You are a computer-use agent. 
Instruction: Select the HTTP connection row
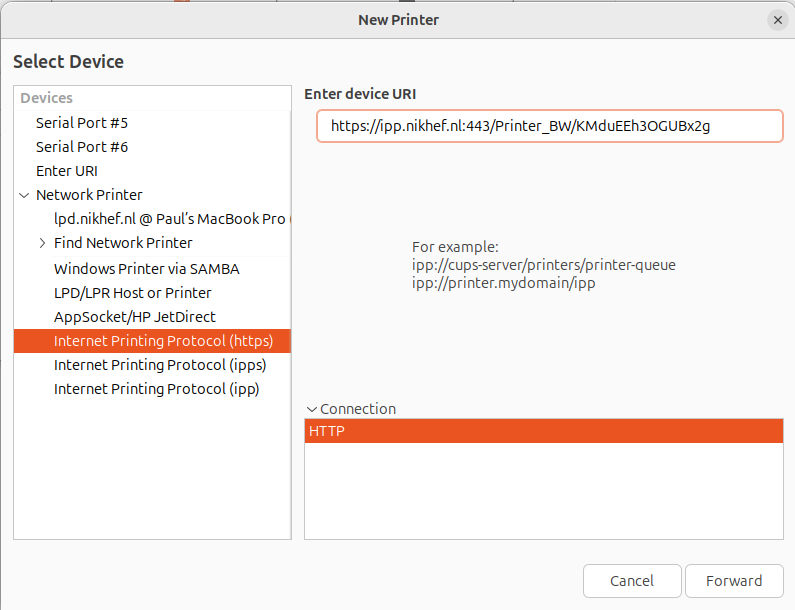tap(543, 431)
